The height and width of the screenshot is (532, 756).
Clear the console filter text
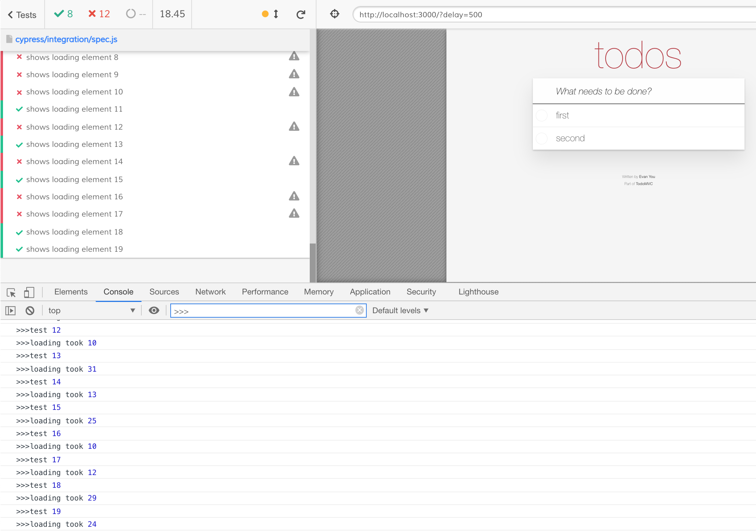[359, 310]
